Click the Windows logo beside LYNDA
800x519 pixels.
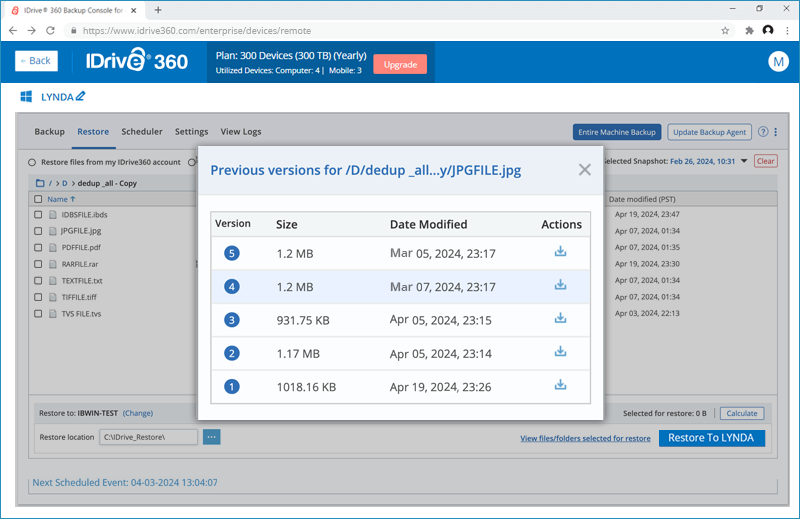pyautogui.click(x=26, y=96)
